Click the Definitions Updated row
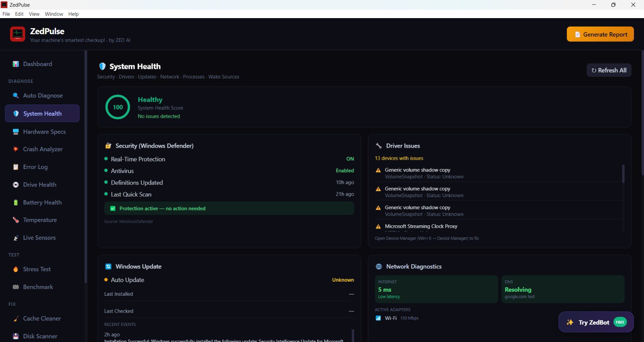The image size is (644, 342). tap(229, 182)
